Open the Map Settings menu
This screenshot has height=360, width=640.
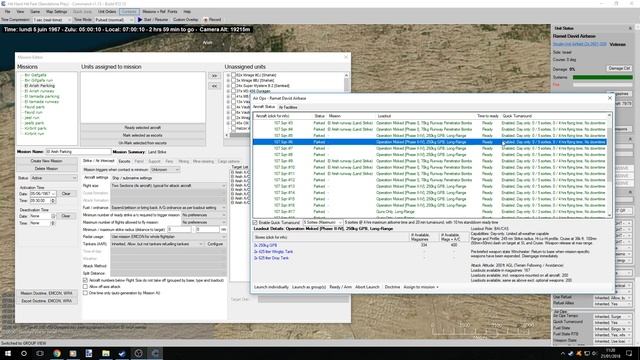pos(56,11)
